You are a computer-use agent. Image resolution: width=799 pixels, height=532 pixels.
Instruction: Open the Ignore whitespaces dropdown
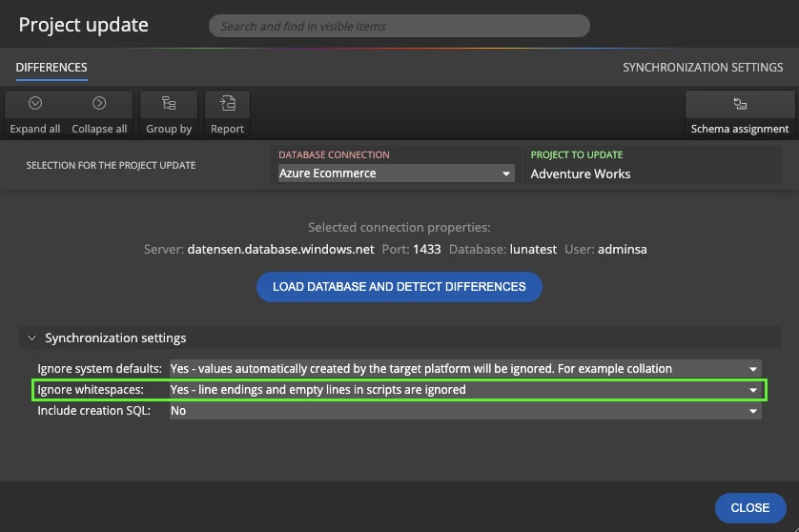465,390
